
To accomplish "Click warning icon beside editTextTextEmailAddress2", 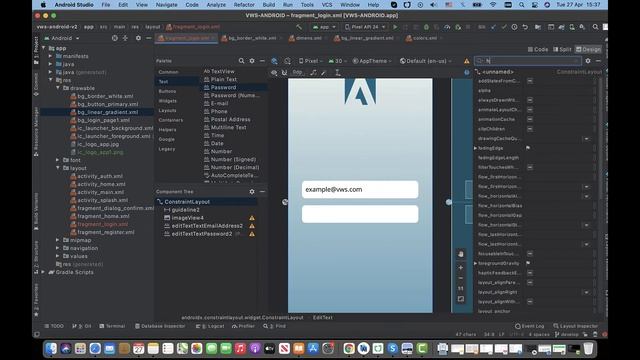I will click(x=252, y=226).
